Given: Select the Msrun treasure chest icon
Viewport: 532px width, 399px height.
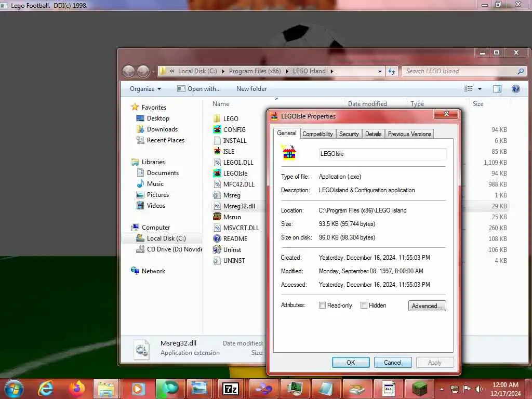Looking at the screenshot, I should click(x=217, y=217).
